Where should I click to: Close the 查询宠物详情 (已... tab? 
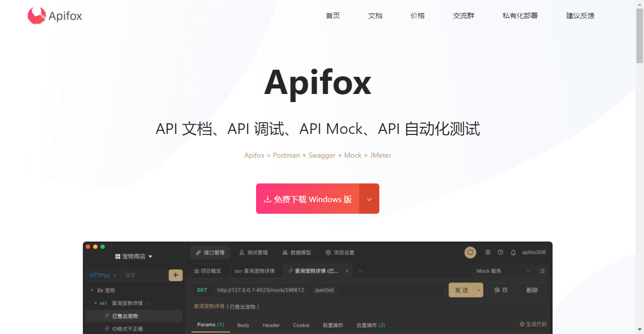347,271
